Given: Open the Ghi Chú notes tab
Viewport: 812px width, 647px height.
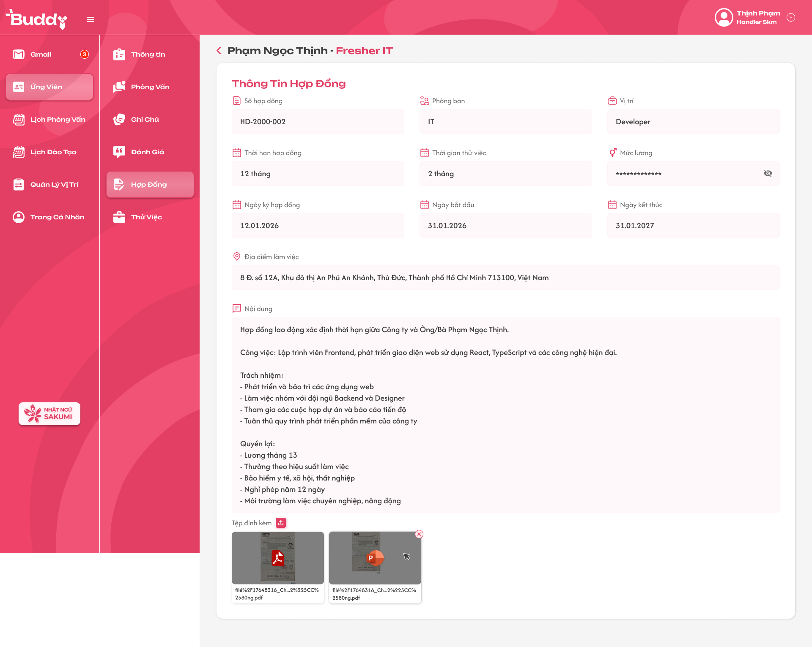Looking at the screenshot, I should [145, 120].
